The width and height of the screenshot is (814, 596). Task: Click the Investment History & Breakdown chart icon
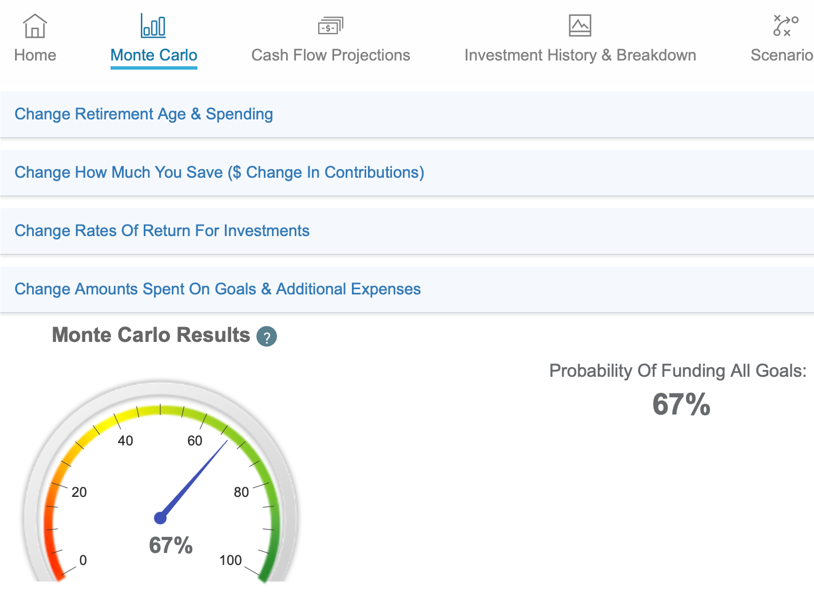click(x=580, y=25)
